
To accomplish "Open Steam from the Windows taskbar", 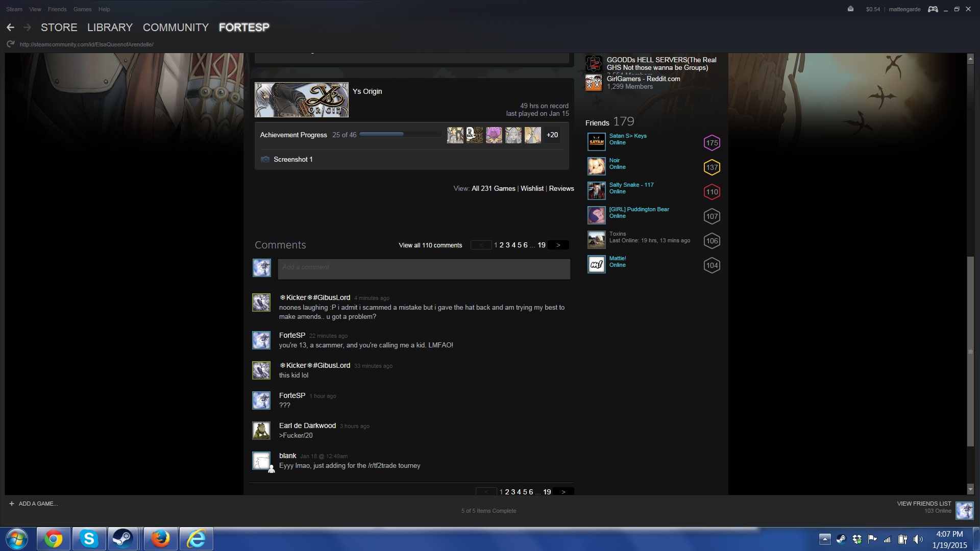I will (122, 539).
